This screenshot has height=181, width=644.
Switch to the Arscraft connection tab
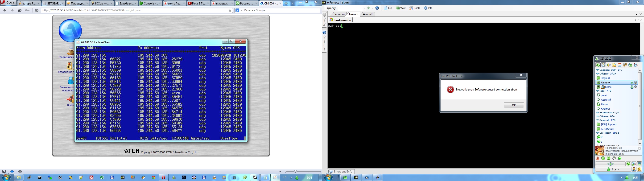[368, 14]
